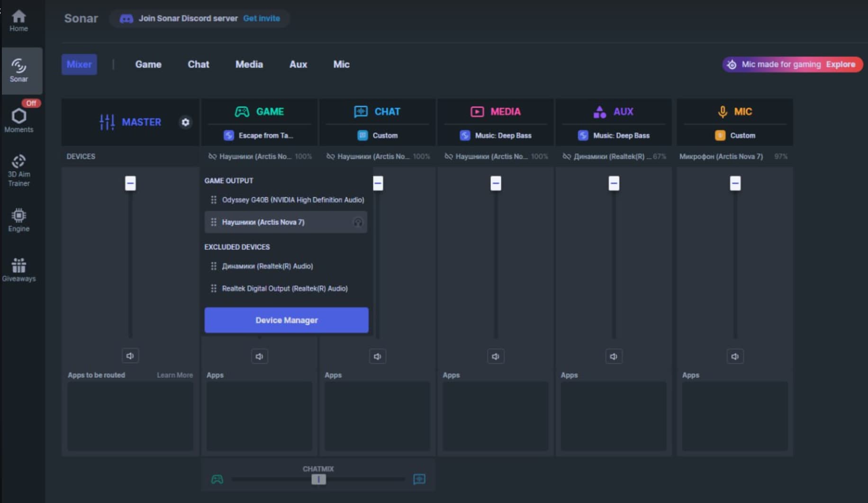Mute the Aux channel
This screenshot has width=868, height=503.
614,357
